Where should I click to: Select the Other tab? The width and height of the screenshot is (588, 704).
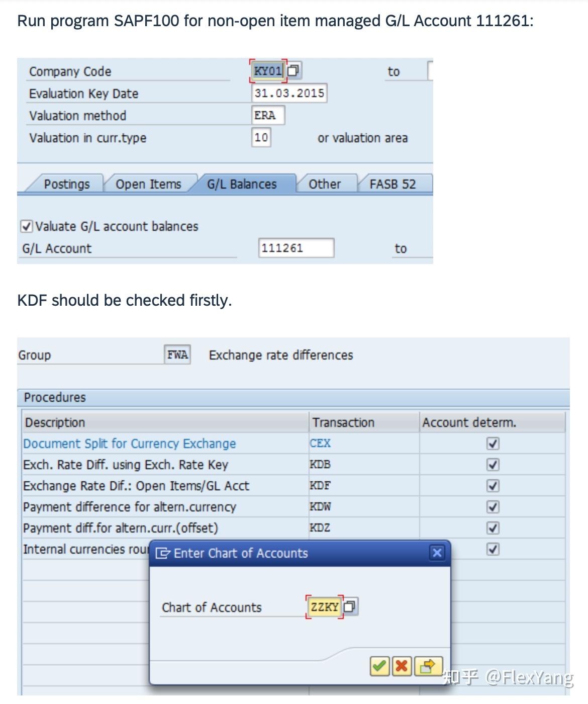click(325, 184)
